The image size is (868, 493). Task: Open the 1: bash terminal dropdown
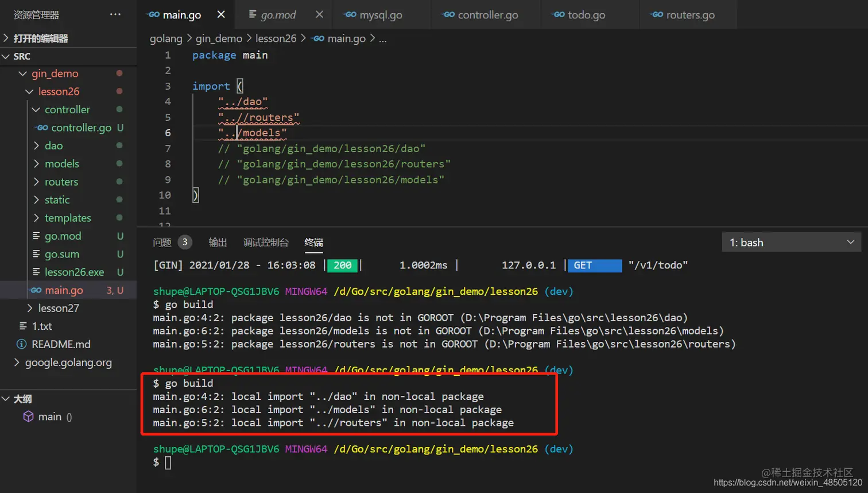(x=792, y=242)
